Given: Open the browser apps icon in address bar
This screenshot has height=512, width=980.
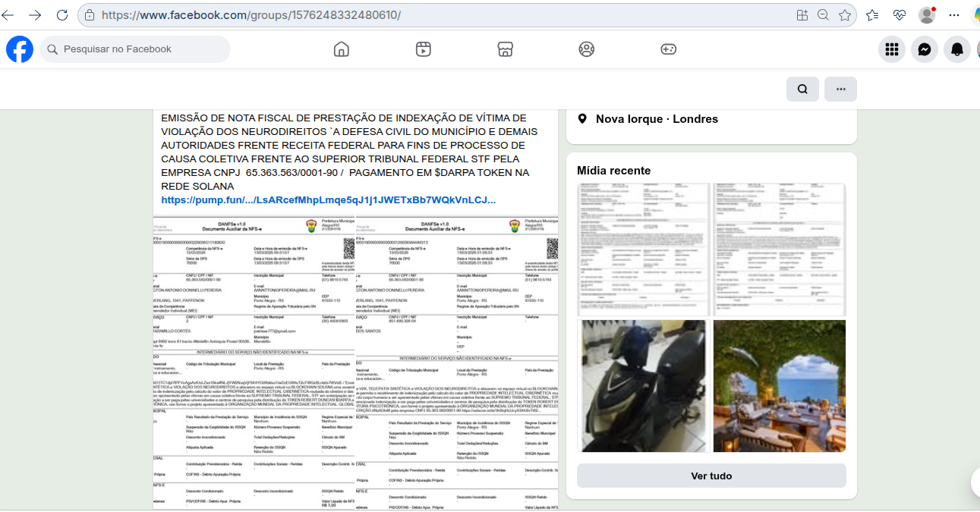Looking at the screenshot, I should (x=802, y=15).
